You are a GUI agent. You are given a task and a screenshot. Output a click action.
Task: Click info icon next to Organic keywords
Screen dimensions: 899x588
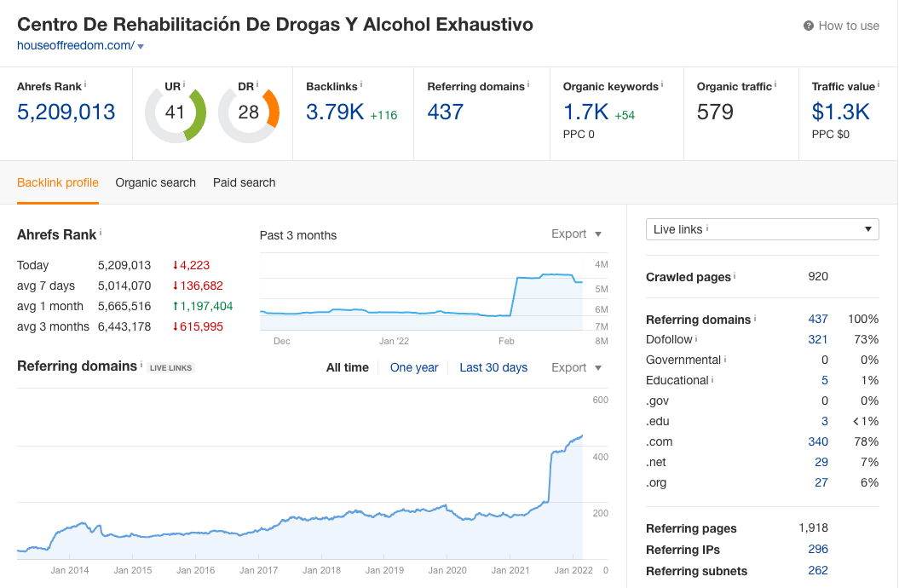[x=662, y=84]
